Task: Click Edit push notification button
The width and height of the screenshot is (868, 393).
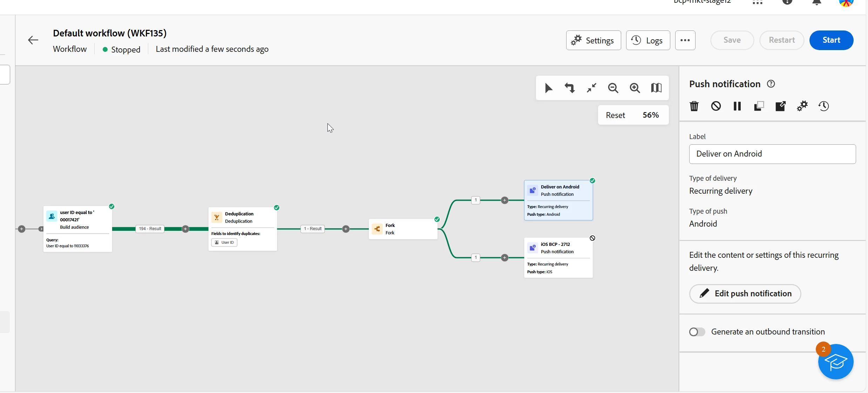Action: pos(745,294)
